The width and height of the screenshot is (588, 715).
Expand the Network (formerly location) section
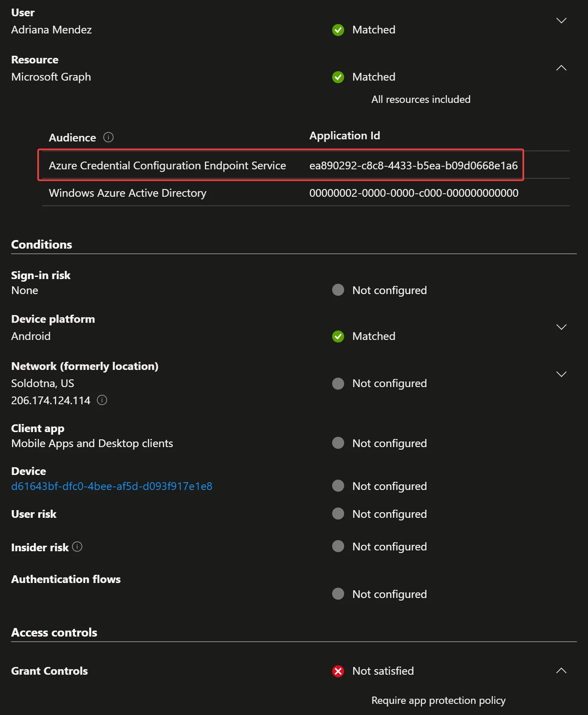click(x=561, y=374)
